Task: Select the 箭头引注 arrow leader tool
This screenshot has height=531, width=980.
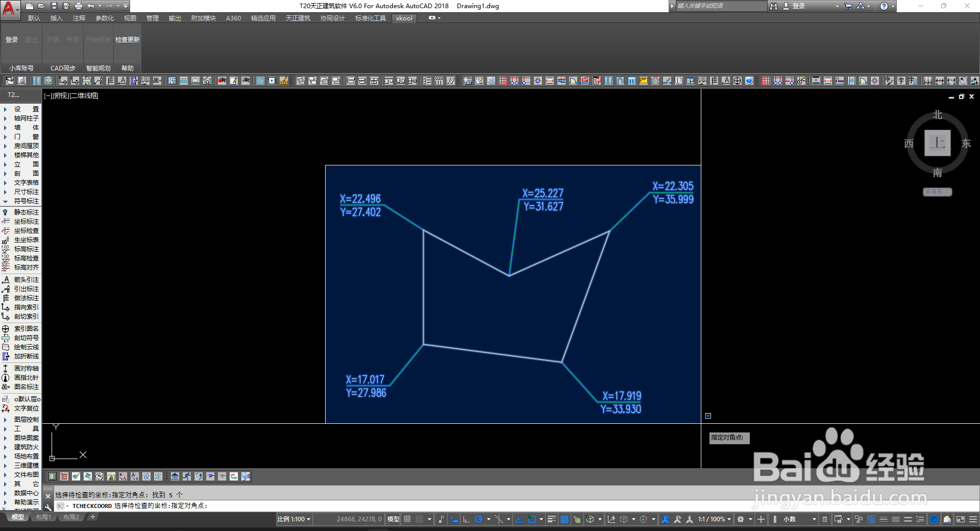Action: click(20, 280)
